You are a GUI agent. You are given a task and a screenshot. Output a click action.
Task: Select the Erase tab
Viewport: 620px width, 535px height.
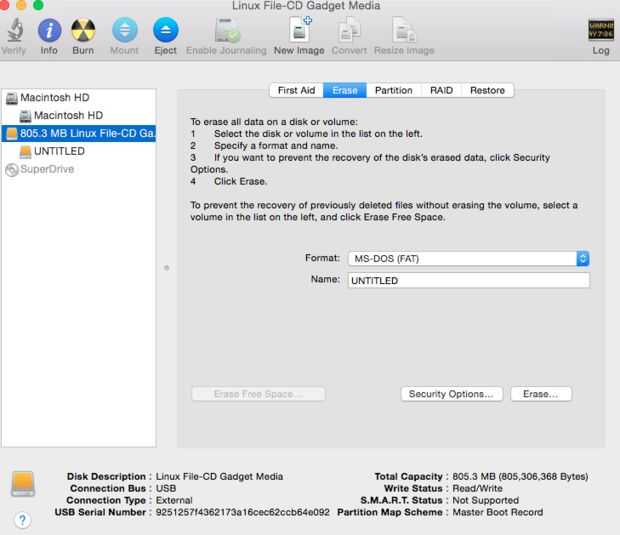345,90
